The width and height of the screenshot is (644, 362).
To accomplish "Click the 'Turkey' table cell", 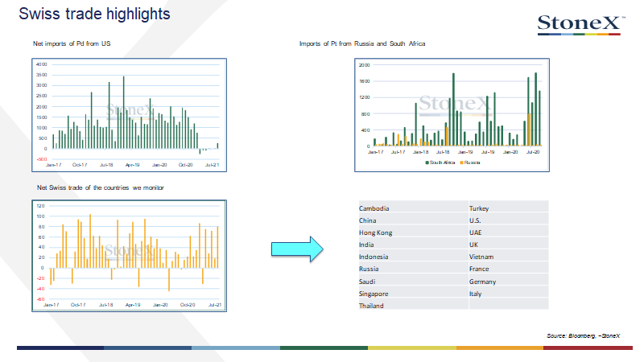I will click(x=509, y=206).
